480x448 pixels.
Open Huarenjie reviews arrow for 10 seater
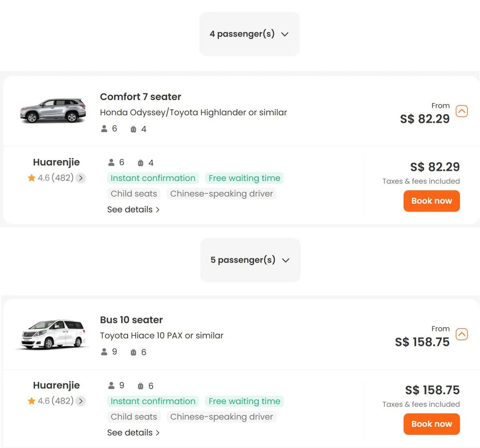coord(81,401)
